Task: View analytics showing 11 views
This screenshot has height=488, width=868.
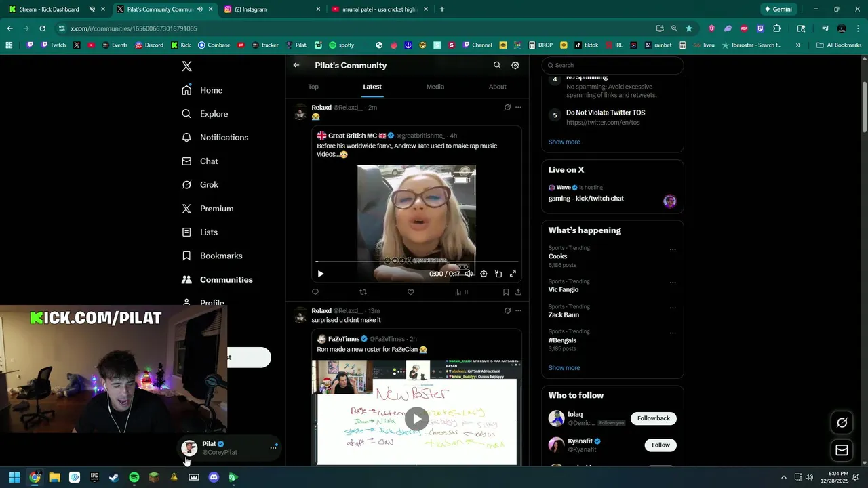Action: [x=462, y=292]
